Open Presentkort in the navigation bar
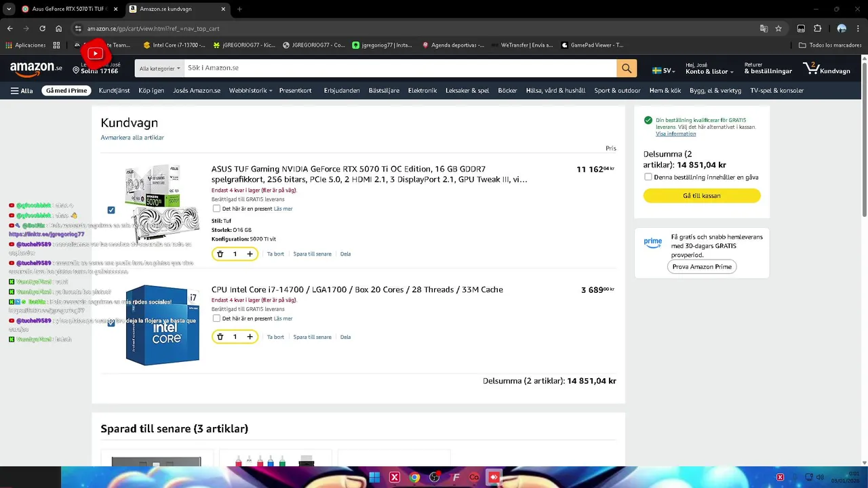 pyautogui.click(x=295, y=91)
